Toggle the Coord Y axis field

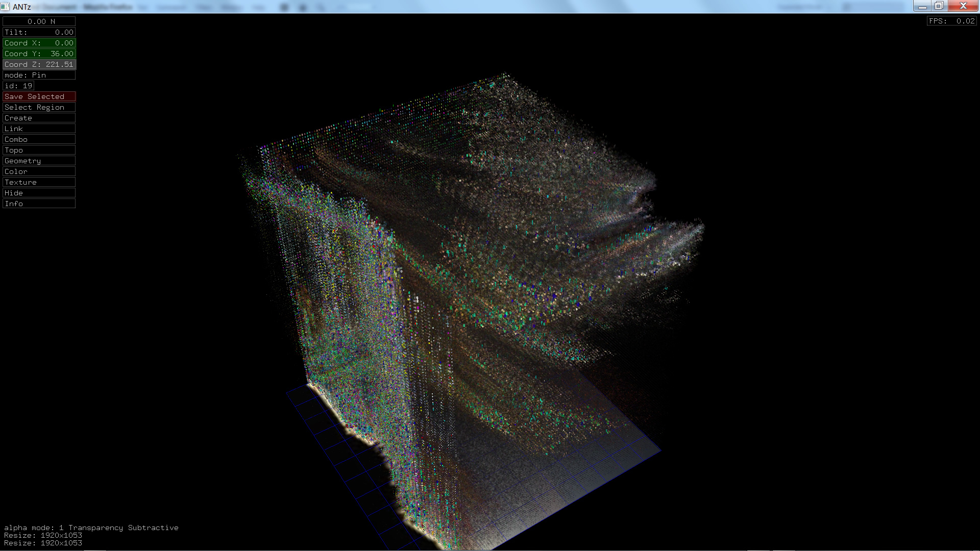39,54
